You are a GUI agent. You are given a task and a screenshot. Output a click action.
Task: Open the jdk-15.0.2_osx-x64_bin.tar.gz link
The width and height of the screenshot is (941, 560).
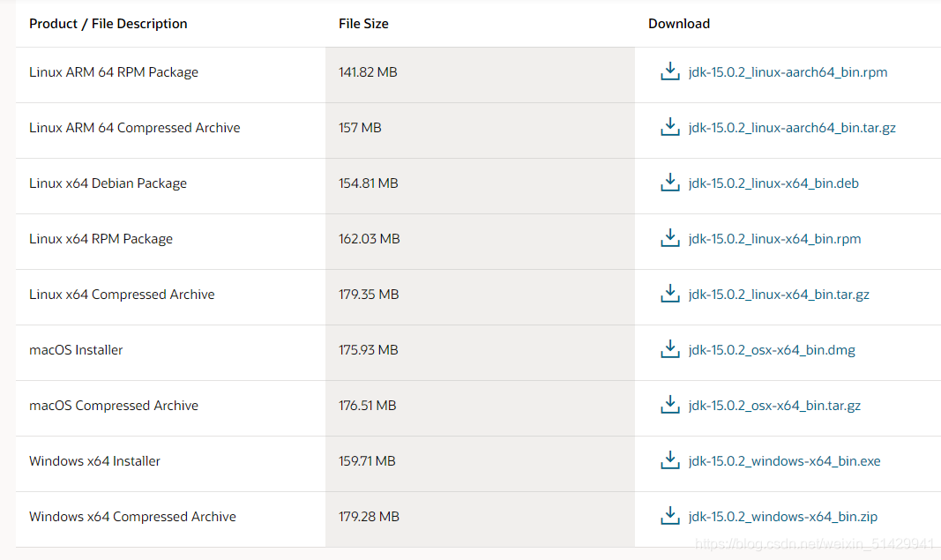point(775,406)
